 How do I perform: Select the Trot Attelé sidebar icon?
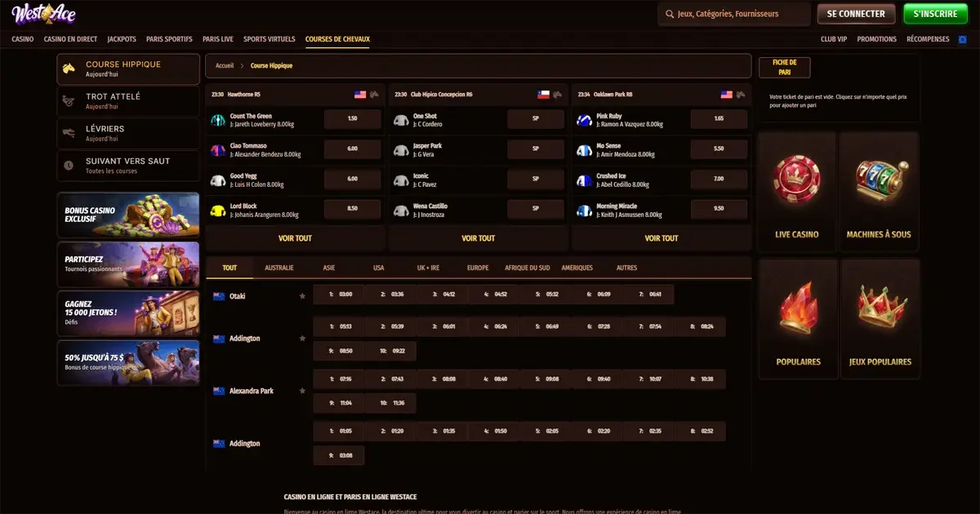coord(70,100)
